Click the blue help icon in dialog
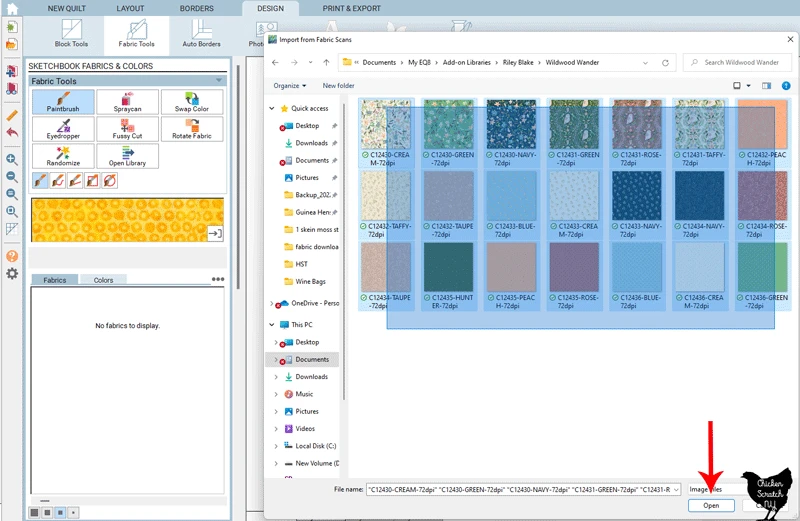This screenshot has width=800, height=521. 786,86
